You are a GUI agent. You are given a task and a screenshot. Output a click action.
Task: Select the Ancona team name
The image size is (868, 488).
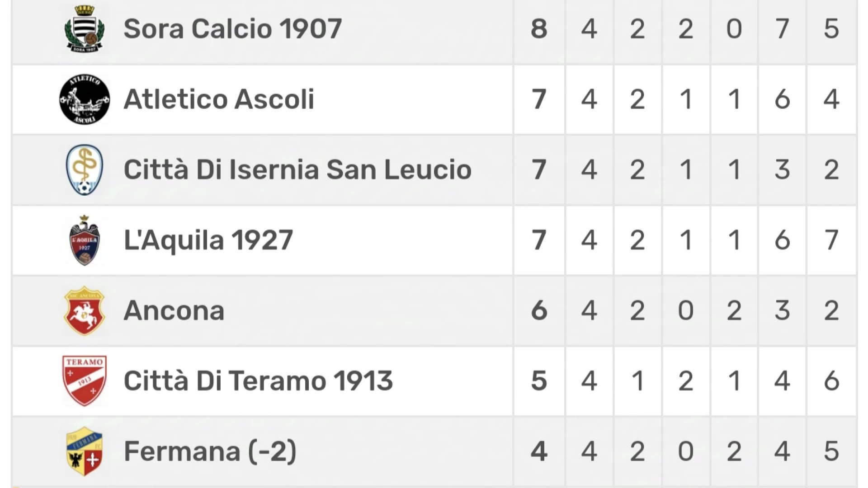174,311
